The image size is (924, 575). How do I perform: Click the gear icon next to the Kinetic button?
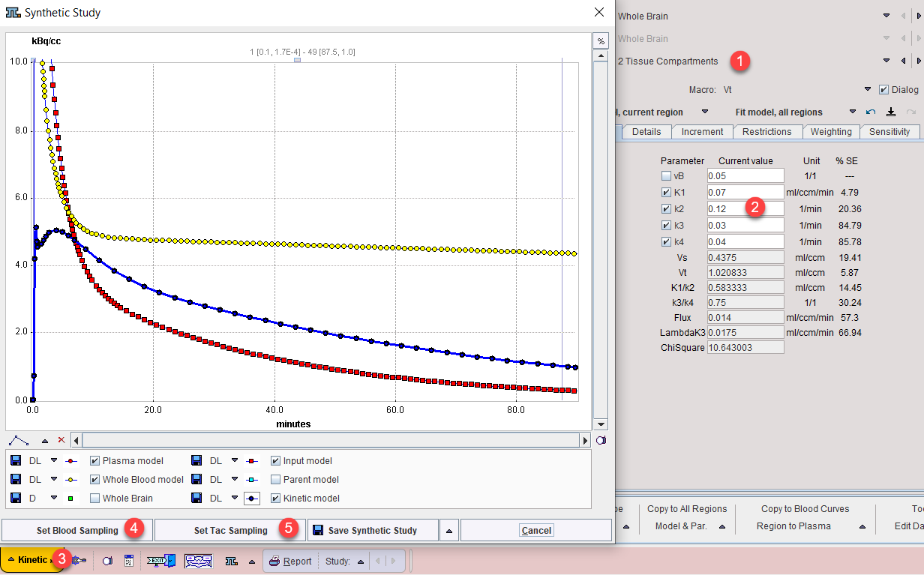coord(80,561)
